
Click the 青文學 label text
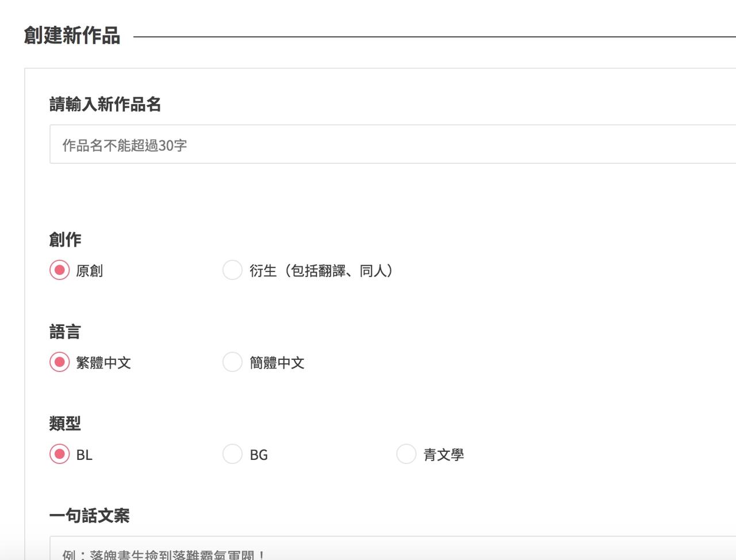443,455
